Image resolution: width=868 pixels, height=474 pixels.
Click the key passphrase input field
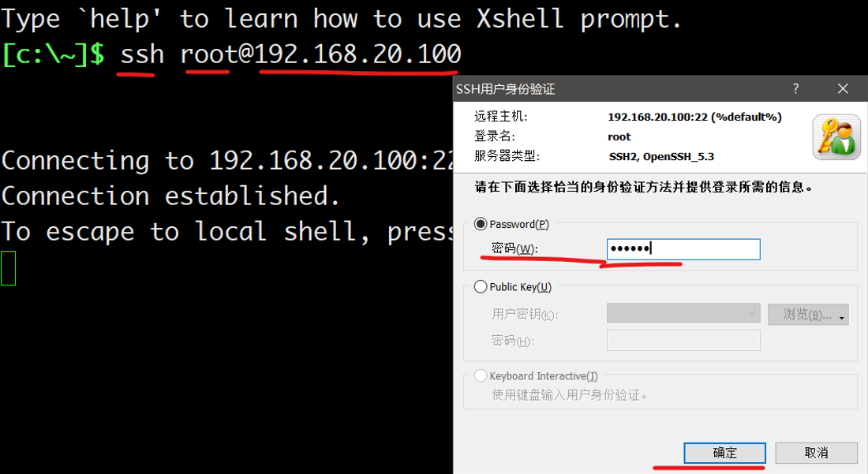click(x=683, y=340)
